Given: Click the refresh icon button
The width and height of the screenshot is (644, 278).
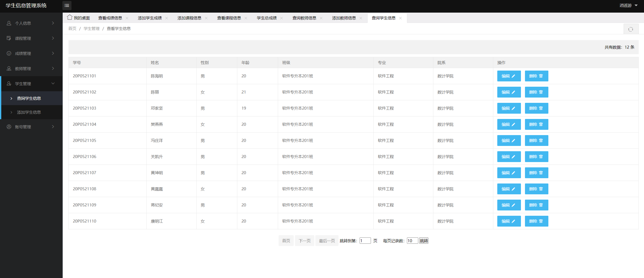Looking at the screenshot, I should click(x=630, y=29).
